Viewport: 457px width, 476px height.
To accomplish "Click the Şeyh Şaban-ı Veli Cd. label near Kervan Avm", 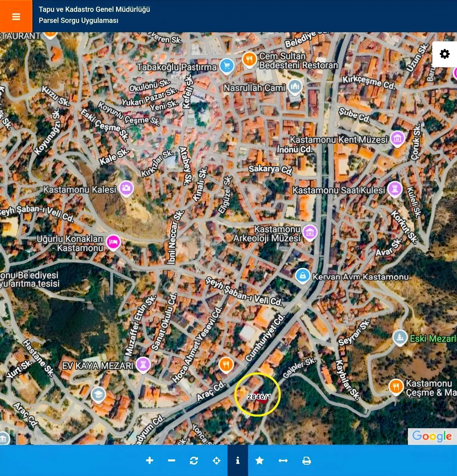I will pyautogui.click(x=244, y=292).
